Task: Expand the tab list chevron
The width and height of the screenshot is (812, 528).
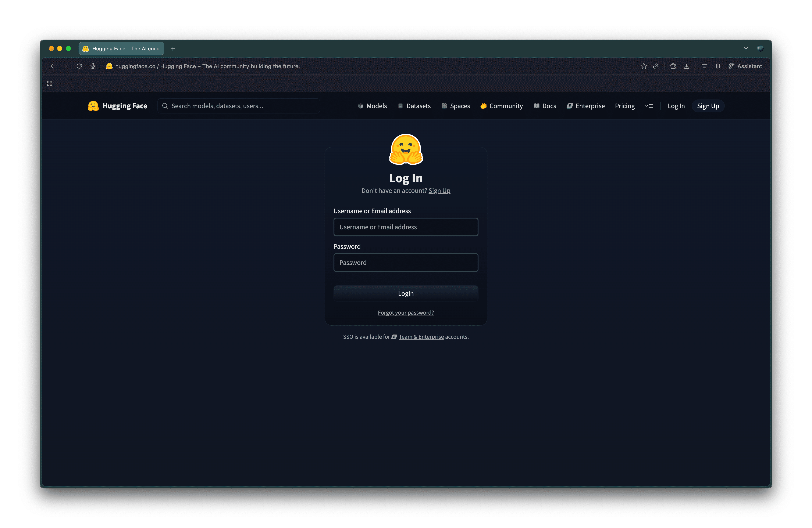Action: tap(746, 48)
